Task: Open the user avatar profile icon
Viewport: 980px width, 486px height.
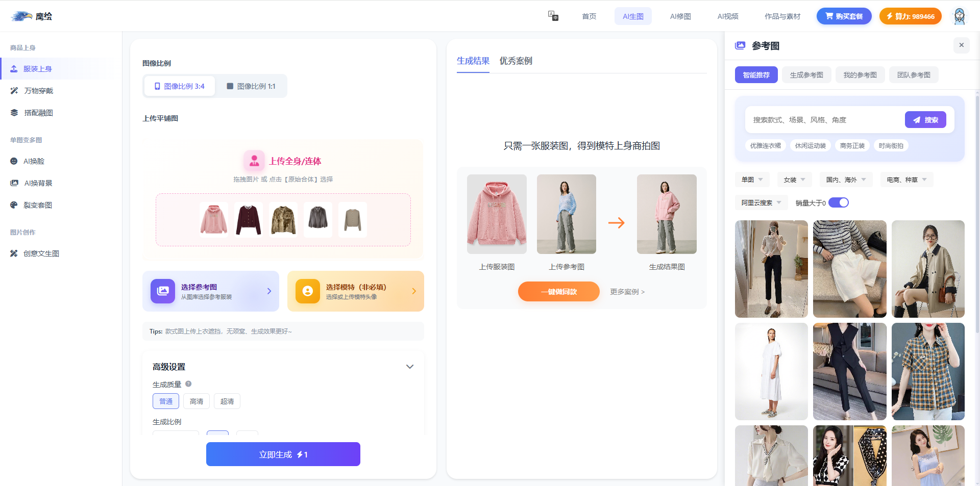Action: pos(960,16)
